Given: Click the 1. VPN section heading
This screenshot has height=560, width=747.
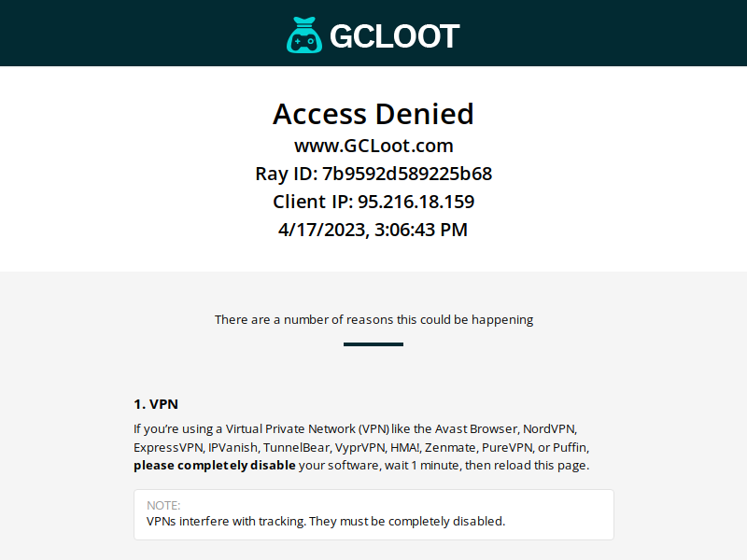Looking at the screenshot, I should [156, 404].
